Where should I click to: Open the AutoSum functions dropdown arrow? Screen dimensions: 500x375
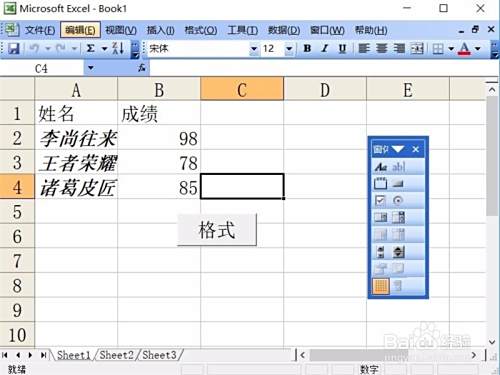coord(105,49)
